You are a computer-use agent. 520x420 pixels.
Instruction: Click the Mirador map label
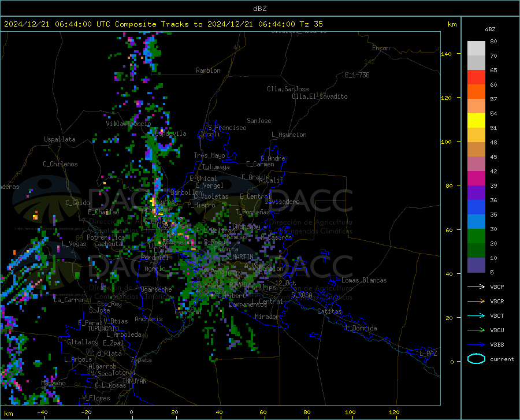pyautogui.click(x=267, y=317)
